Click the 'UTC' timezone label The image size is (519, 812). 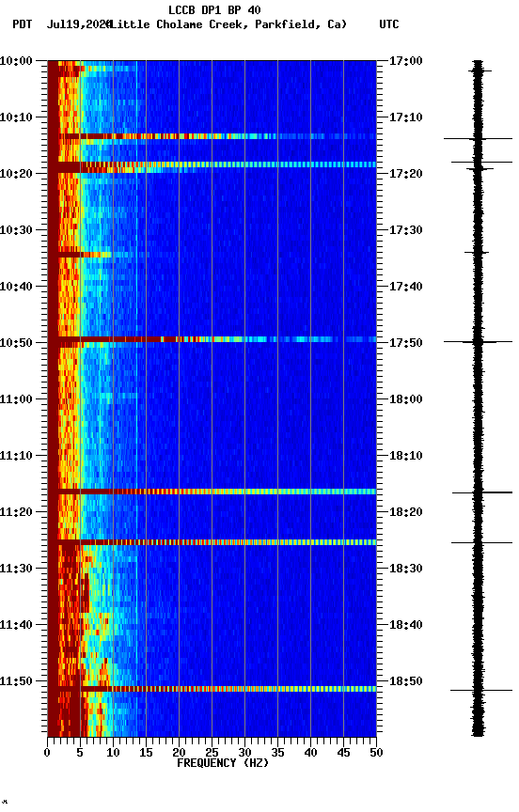[x=389, y=24]
